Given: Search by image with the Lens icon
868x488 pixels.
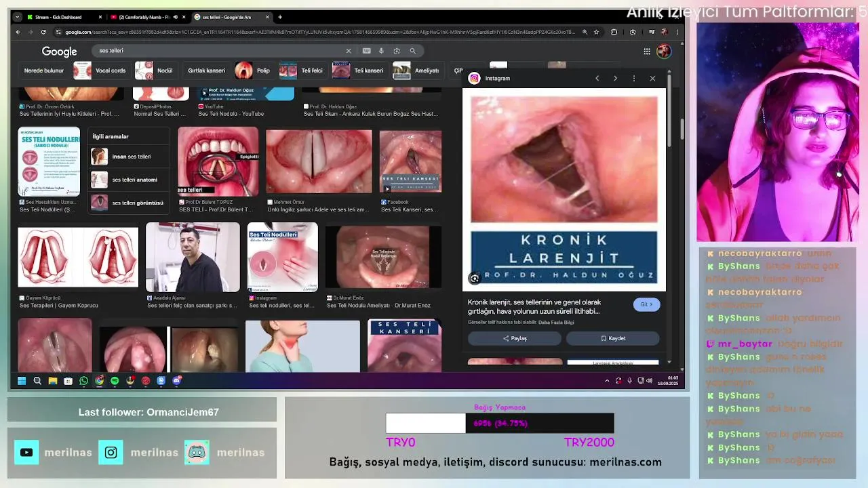Looking at the screenshot, I should [x=397, y=51].
